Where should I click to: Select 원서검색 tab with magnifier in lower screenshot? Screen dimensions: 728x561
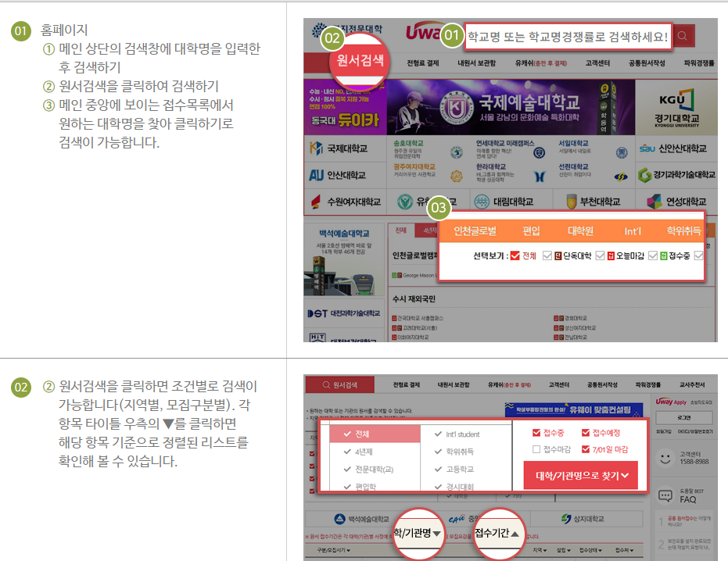pos(339,385)
